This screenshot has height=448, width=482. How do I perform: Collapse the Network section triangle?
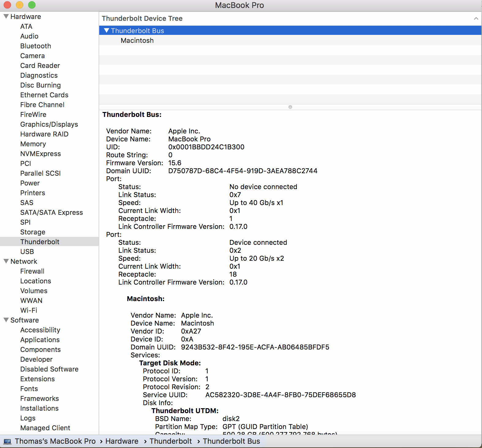[6, 261]
